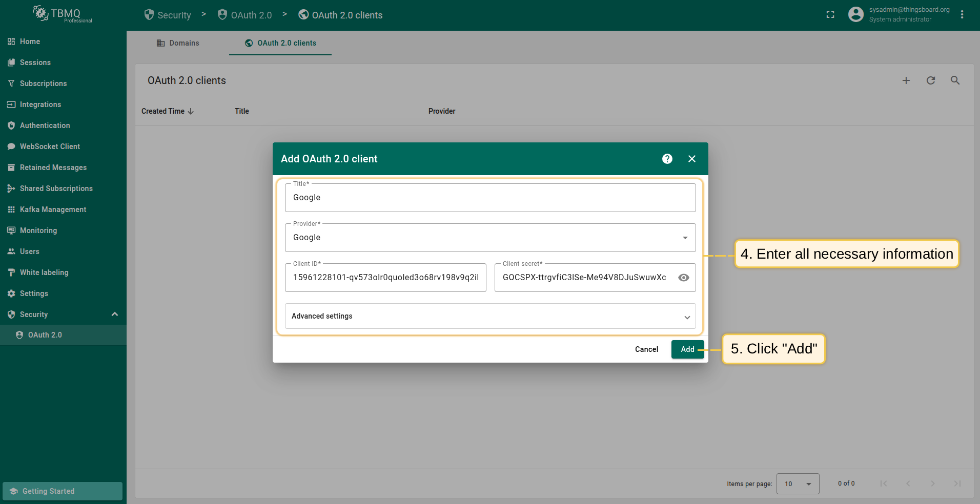This screenshot has width=980, height=504.
Task: Open search in OAuth 2.0 clients table
Action: (x=955, y=80)
